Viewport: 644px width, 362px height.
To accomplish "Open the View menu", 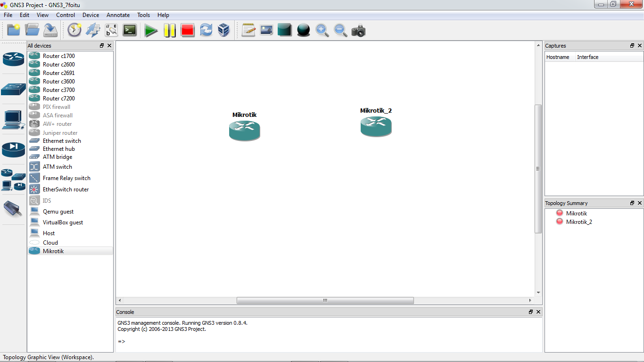I will 42,15.
